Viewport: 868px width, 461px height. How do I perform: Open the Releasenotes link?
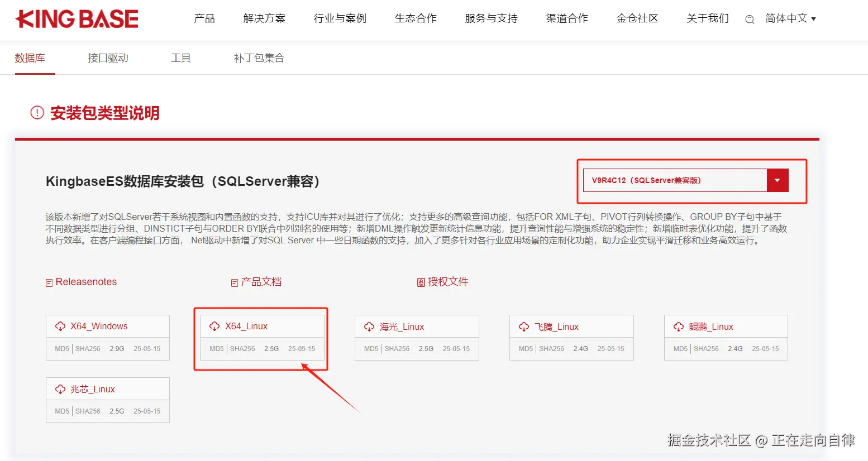point(86,282)
